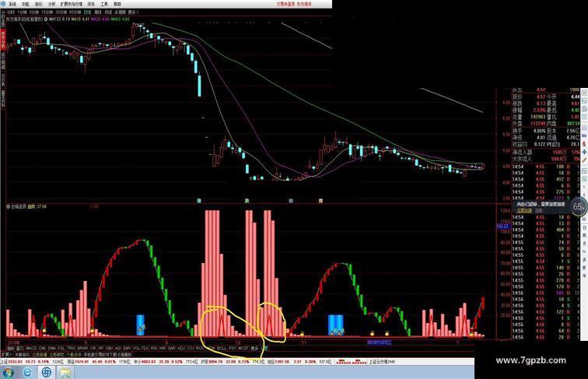Switch to stock app taskbar icon
Viewport: 588px width, 379px height.
tap(47, 373)
